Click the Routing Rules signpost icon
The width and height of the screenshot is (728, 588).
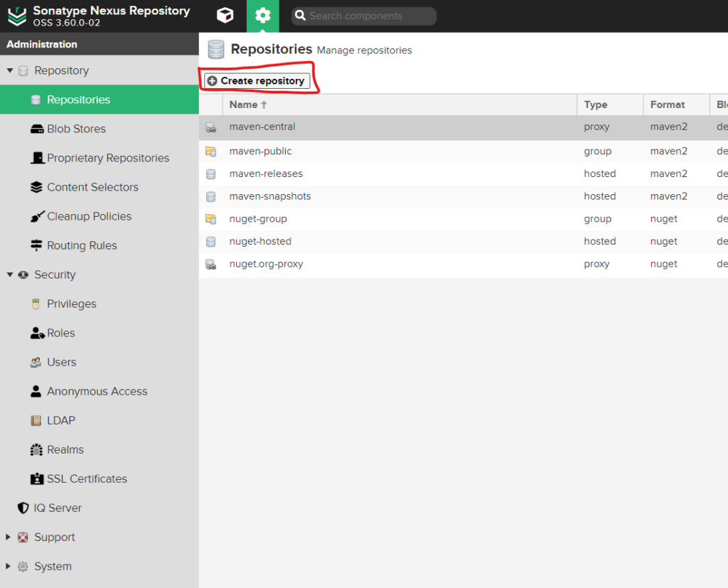pos(36,246)
